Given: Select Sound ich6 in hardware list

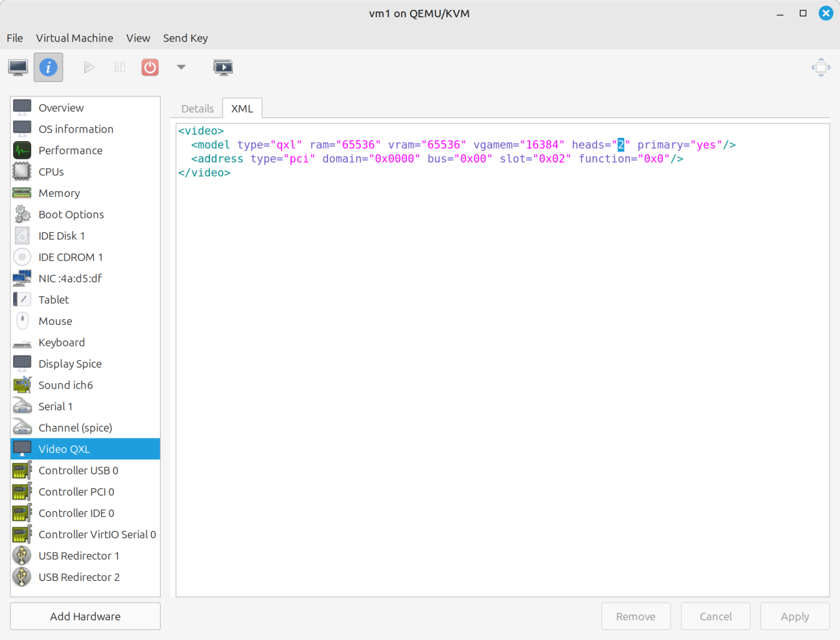Looking at the screenshot, I should [66, 385].
